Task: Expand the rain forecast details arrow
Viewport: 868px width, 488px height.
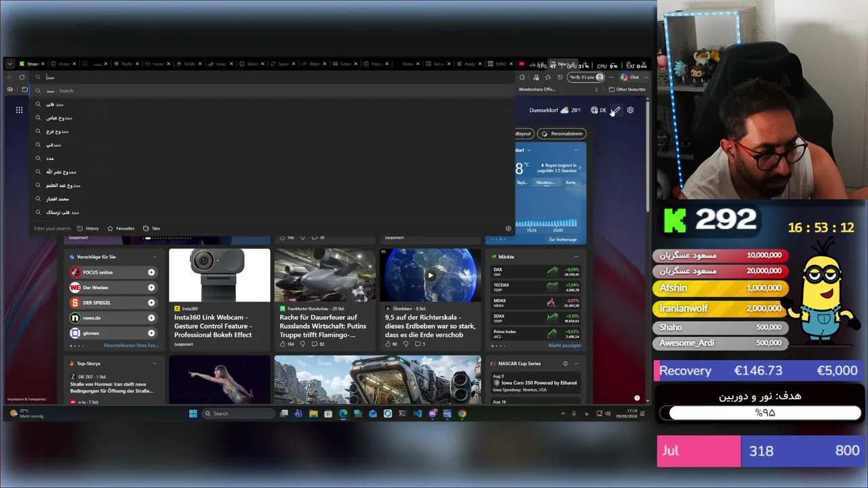Action: tap(579, 167)
